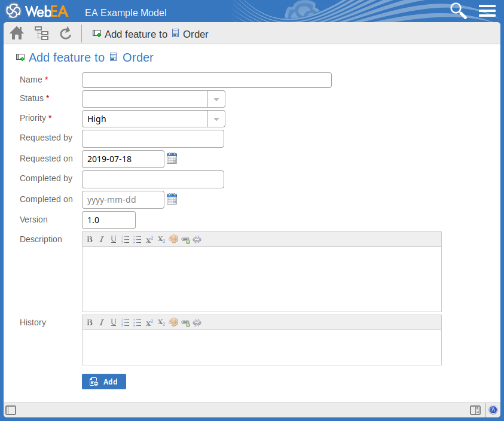Toggle italic in Description toolbar
The height and width of the screenshot is (421, 504).
click(102, 239)
